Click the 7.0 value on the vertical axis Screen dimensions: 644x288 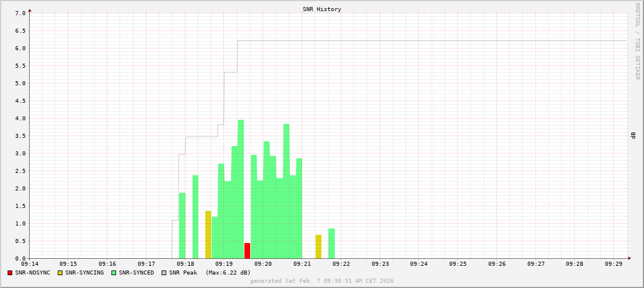click(x=20, y=13)
